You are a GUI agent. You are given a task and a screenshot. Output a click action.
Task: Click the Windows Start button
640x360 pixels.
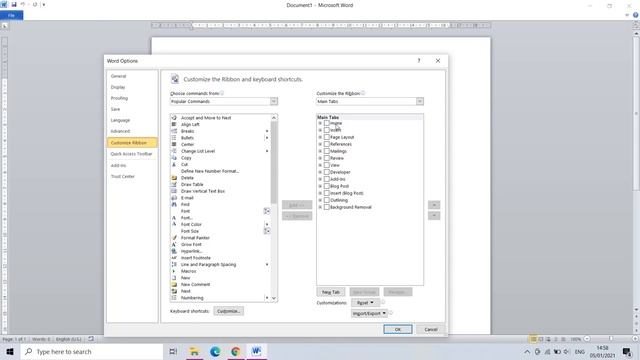click(x=10, y=351)
